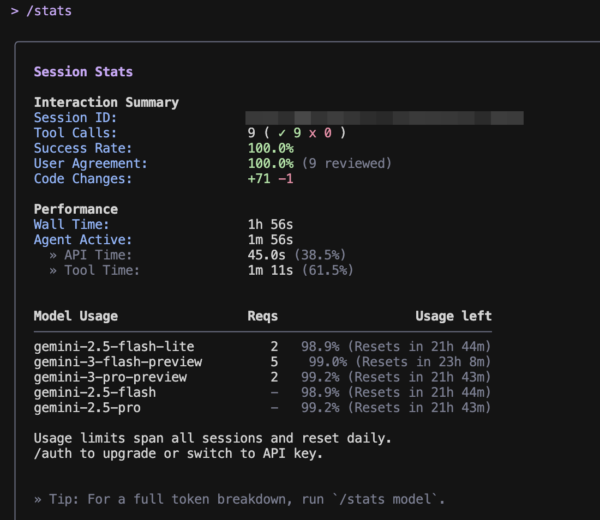Click the red x in Tool Calls
The width and height of the screenshot is (600, 520).
pos(314,133)
